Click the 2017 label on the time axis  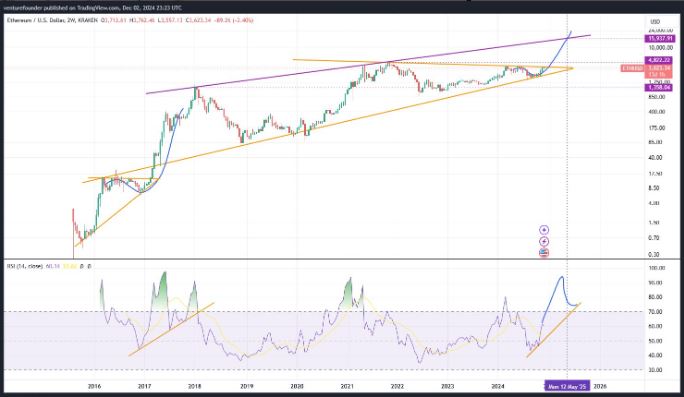[144, 386]
